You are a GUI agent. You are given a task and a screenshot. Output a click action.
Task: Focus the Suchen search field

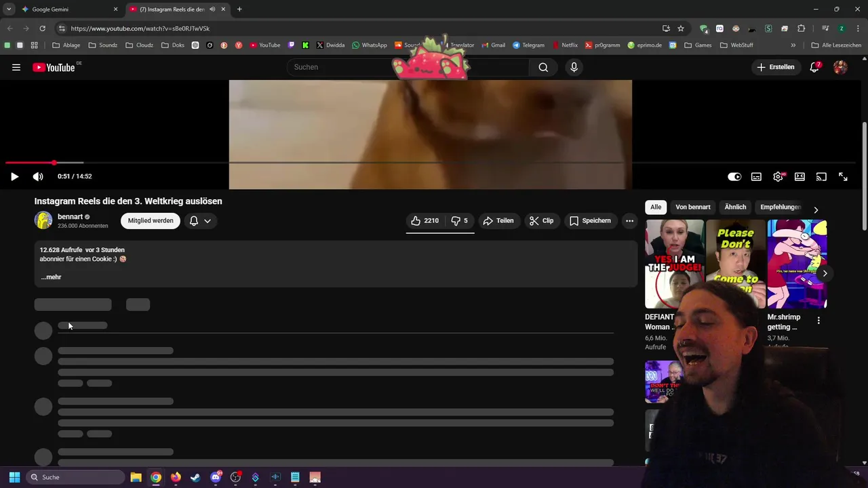[407, 67]
